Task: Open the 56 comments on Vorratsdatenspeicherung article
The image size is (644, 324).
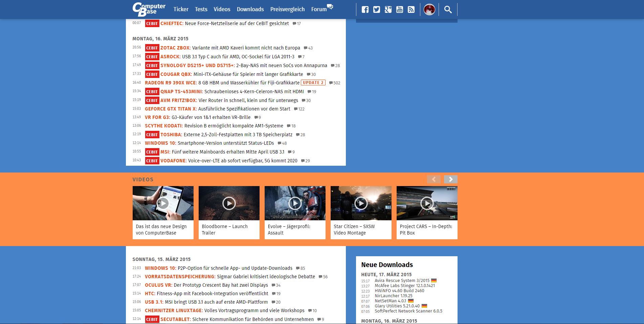Action: 323,277
